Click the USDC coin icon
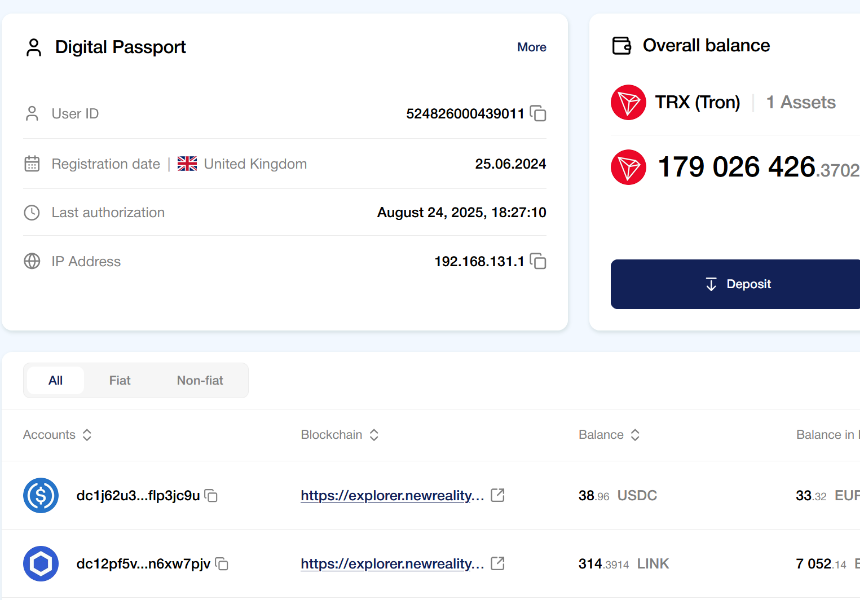 (x=41, y=495)
